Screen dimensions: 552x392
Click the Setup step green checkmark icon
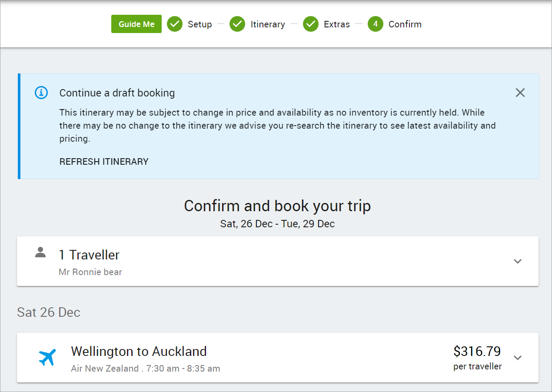point(175,24)
